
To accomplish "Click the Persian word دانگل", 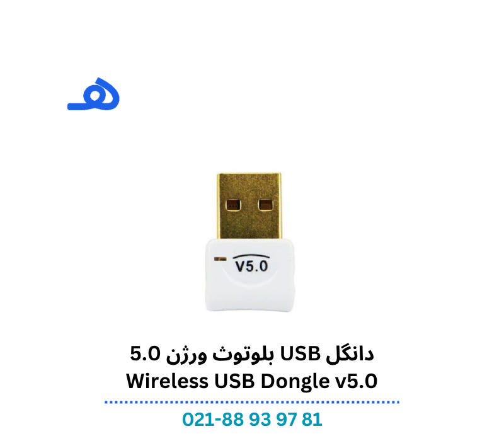I will 350,354.
